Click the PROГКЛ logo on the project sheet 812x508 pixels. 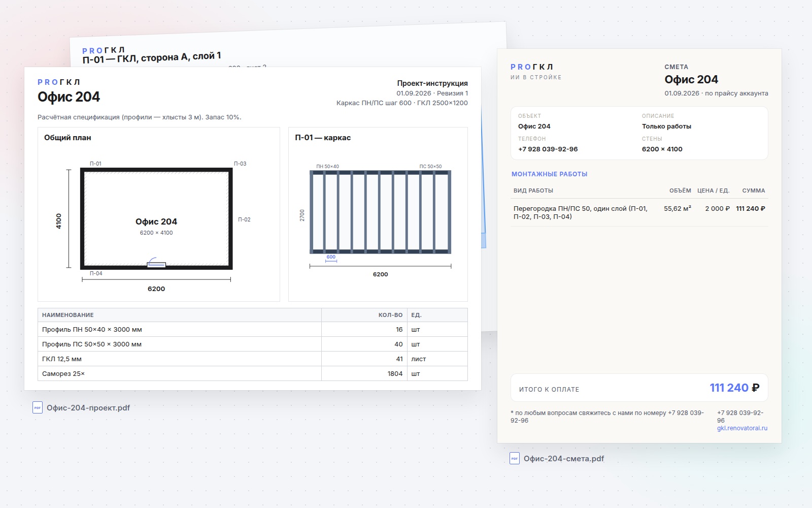click(x=59, y=82)
